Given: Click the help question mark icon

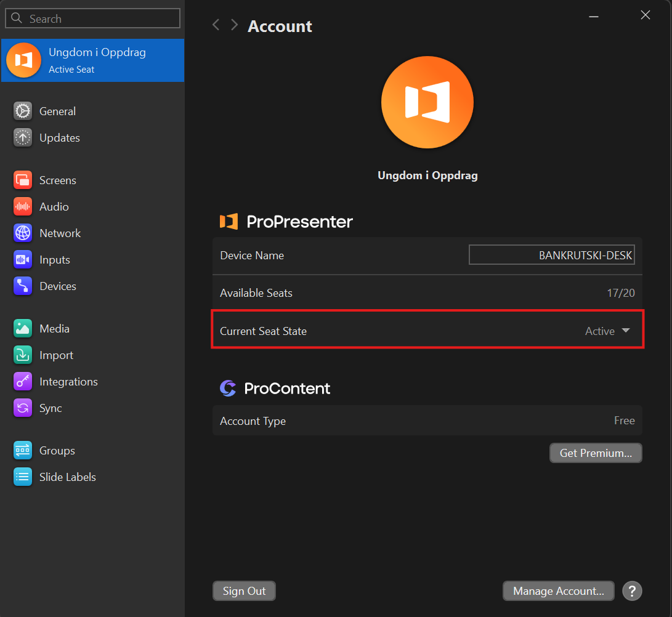Looking at the screenshot, I should 632,591.
